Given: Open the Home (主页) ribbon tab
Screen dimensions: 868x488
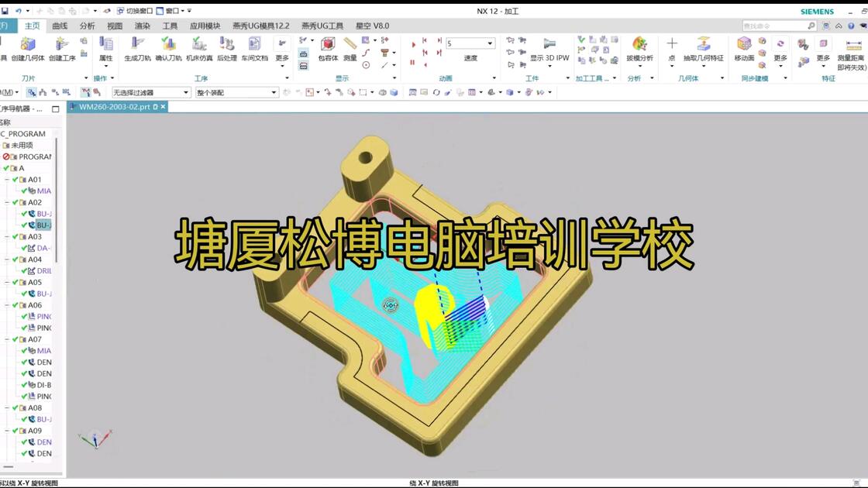Looking at the screenshot, I should pyautogui.click(x=32, y=26).
